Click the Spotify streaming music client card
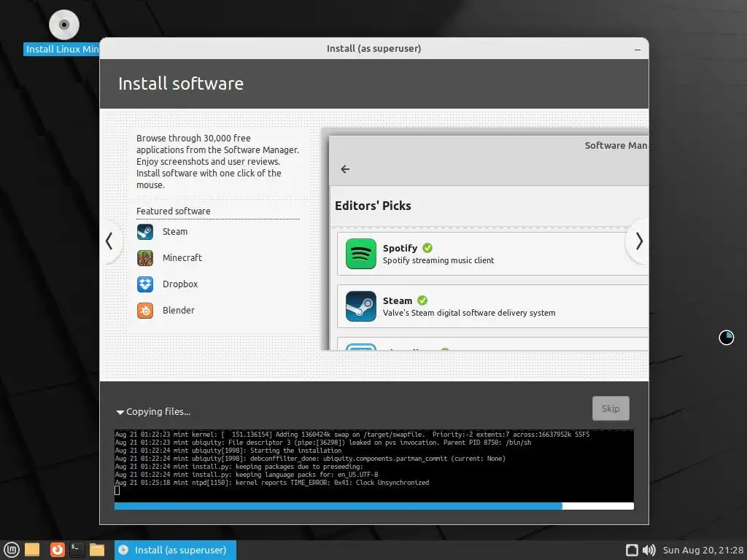This screenshot has width=747, height=560. (x=492, y=254)
